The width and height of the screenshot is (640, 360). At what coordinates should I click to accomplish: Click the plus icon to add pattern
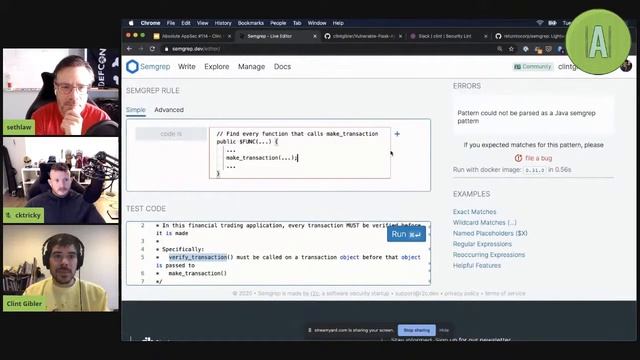pyautogui.click(x=397, y=134)
